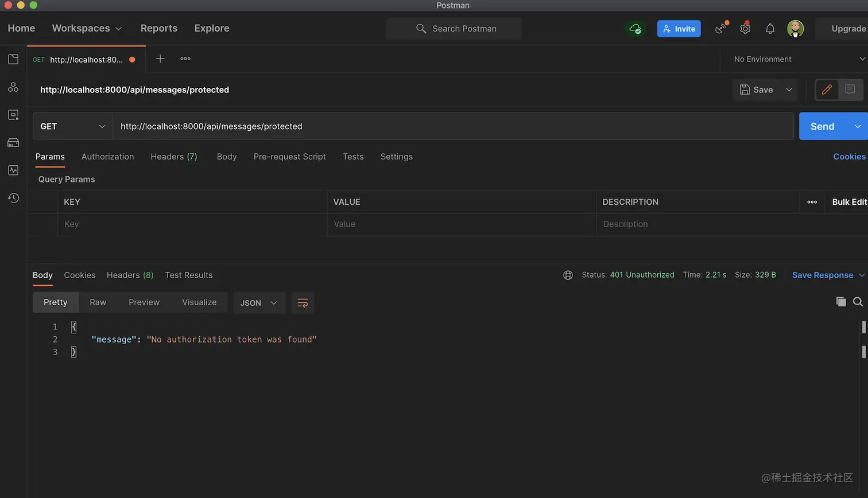Go to Home

point(21,28)
